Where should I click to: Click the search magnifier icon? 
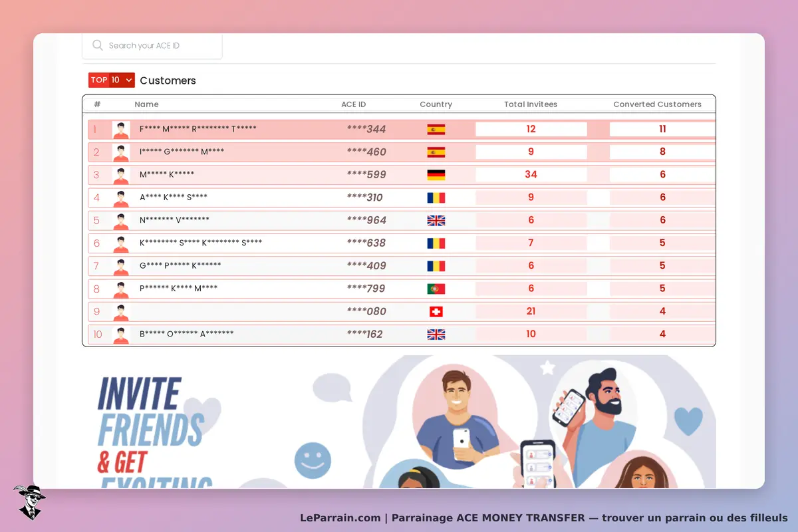click(98, 45)
